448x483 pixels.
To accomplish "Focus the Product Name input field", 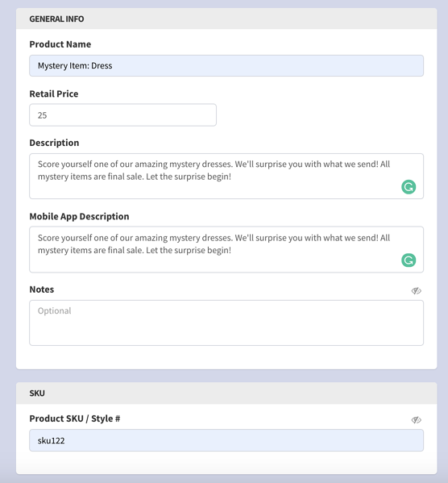I will point(226,65).
